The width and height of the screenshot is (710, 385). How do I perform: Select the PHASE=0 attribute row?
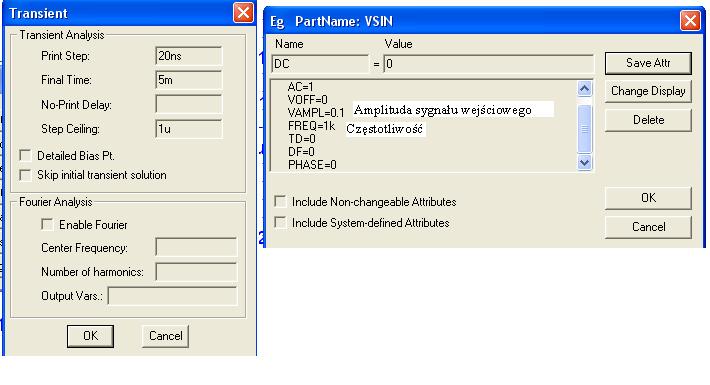(312, 165)
